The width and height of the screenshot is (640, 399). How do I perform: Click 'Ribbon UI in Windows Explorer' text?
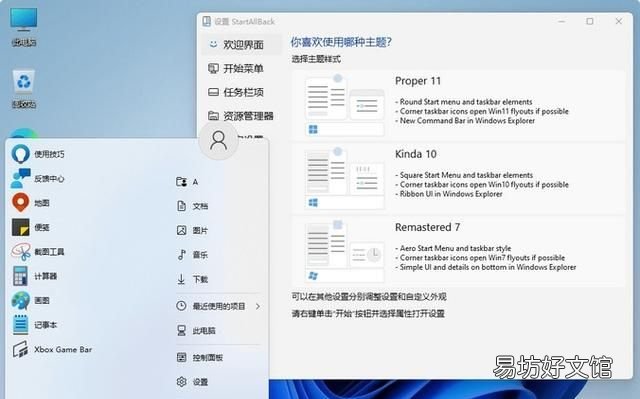tap(451, 194)
